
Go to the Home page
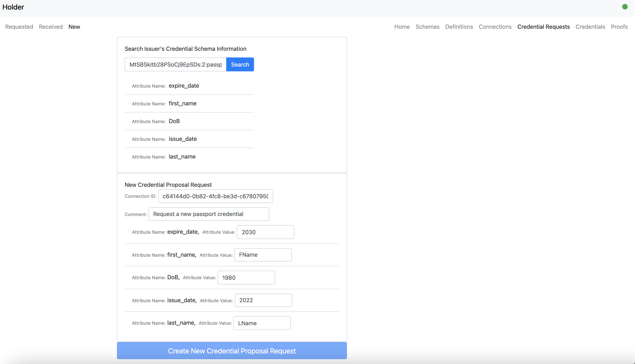[x=402, y=27]
